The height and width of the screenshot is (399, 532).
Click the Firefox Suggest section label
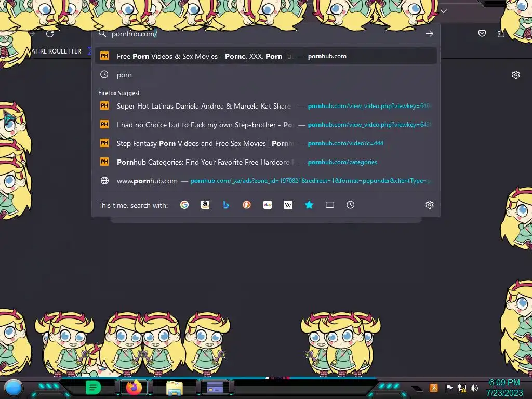[119, 93]
